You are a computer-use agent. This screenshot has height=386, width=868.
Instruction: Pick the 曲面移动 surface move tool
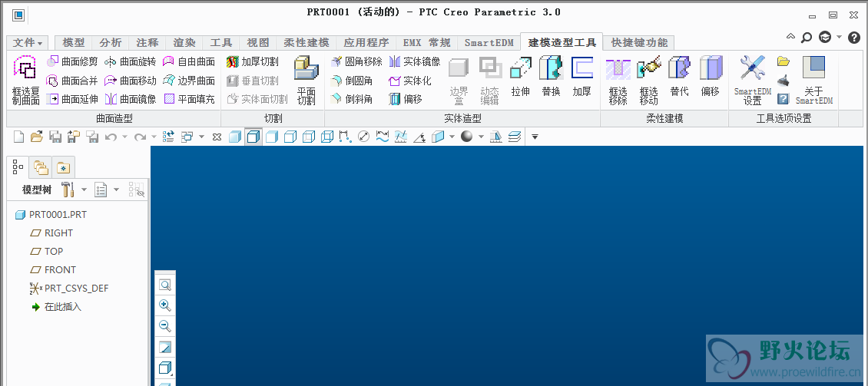130,81
